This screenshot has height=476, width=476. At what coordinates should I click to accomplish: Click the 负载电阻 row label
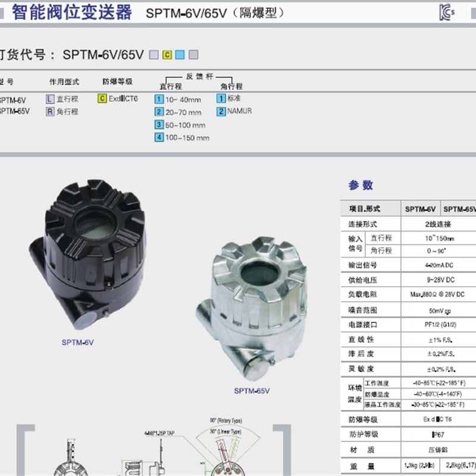point(362,294)
